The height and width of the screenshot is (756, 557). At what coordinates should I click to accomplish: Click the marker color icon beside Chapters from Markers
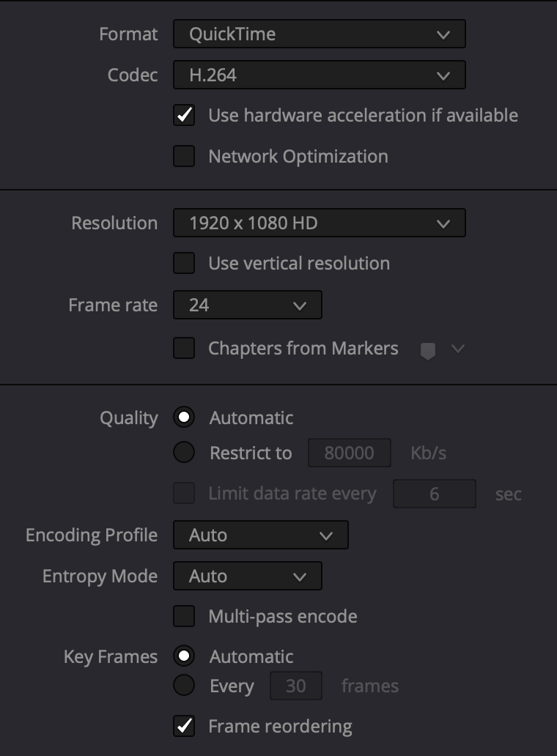(x=428, y=352)
